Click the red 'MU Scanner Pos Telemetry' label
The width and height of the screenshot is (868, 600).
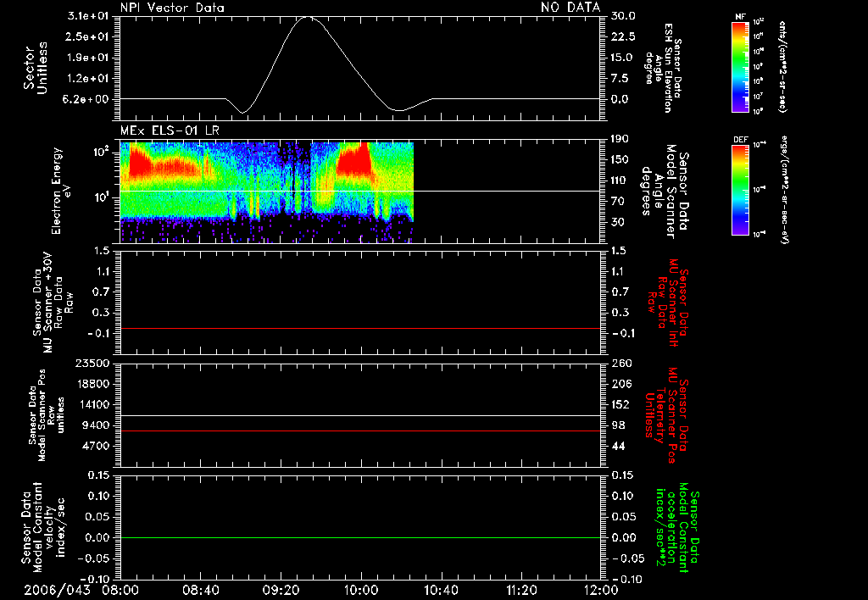pos(667,415)
